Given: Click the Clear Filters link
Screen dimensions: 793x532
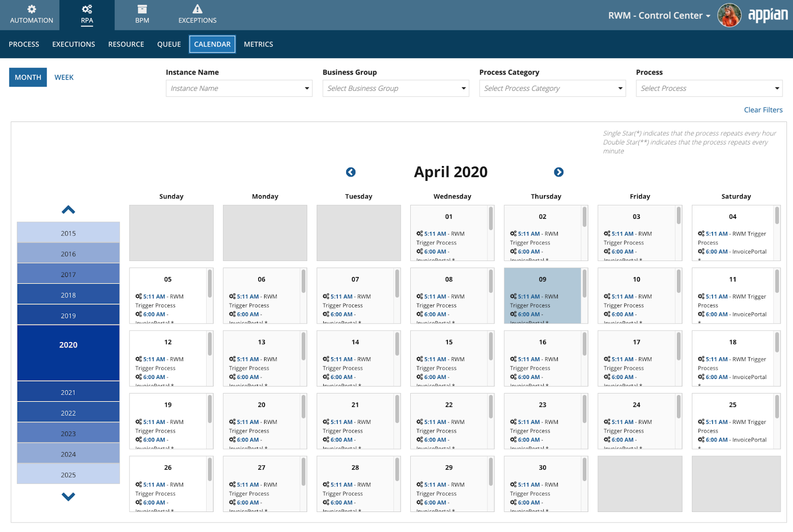Looking at the screenshot, I should pyautogui.click(x=763, y=110).
